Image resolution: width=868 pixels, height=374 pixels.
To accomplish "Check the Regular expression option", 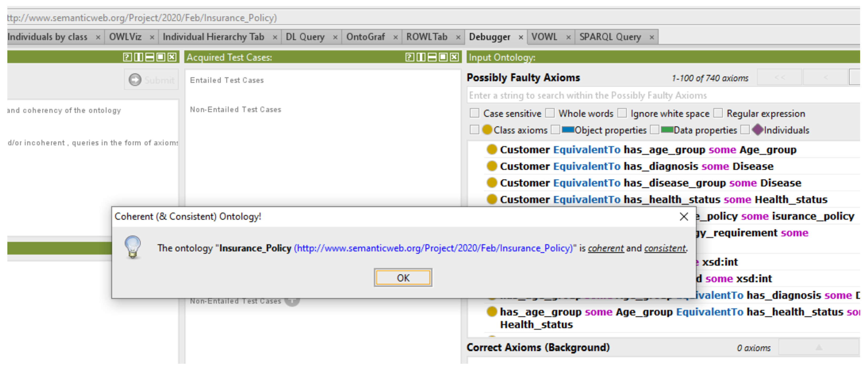I will 718,113.
